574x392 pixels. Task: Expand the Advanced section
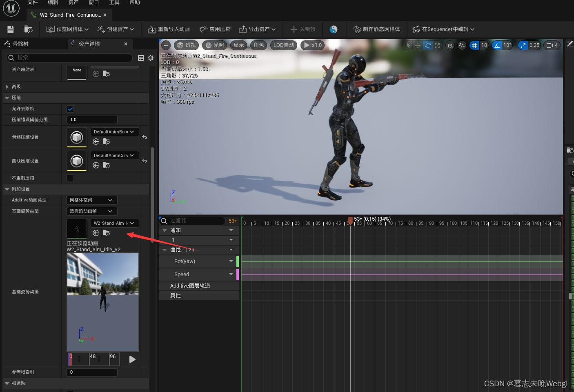coord(7,87)
